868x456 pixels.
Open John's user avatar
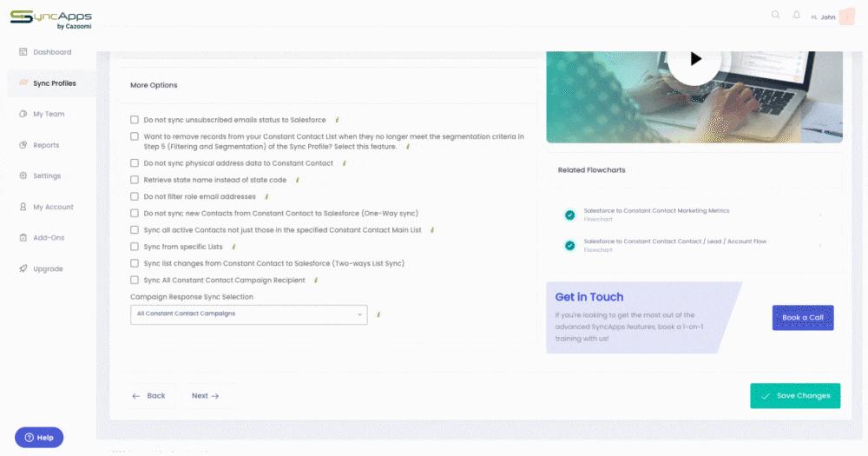pyautogui.click(x=847, y=17)
